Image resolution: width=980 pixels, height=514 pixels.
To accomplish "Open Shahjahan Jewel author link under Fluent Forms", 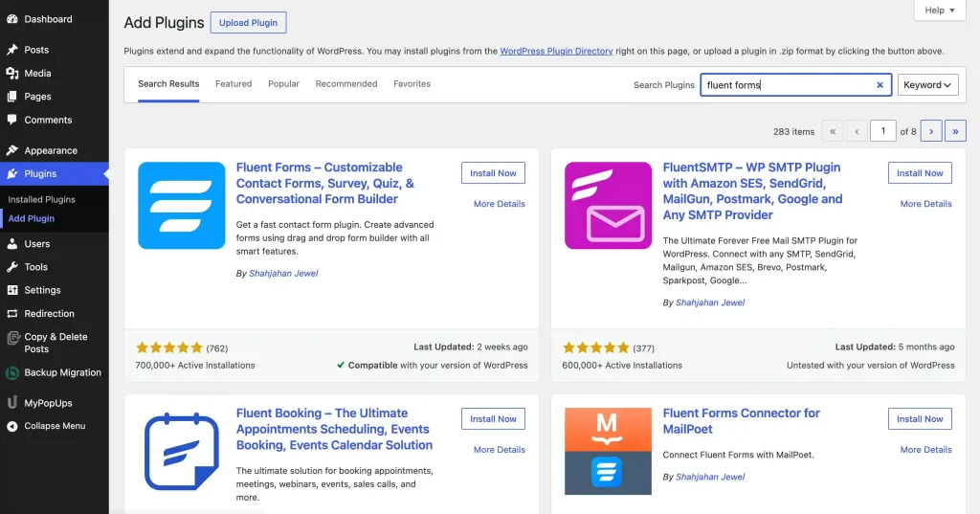I will pyautogui.click(x=283, y=273).
